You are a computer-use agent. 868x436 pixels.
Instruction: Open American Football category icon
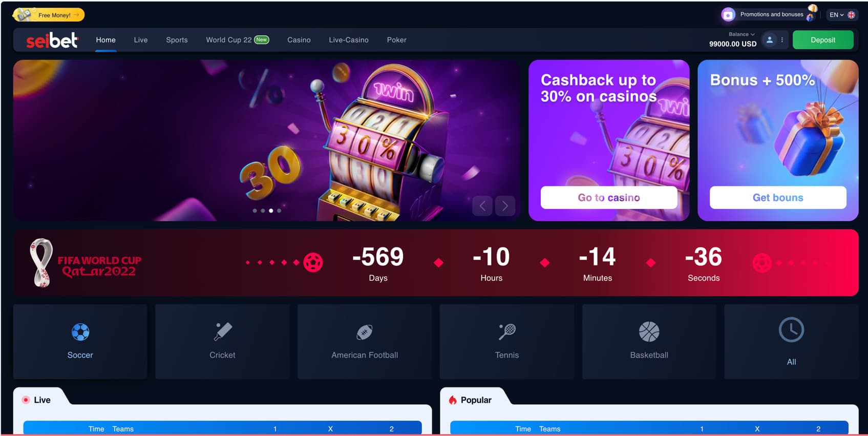point(365,332)
